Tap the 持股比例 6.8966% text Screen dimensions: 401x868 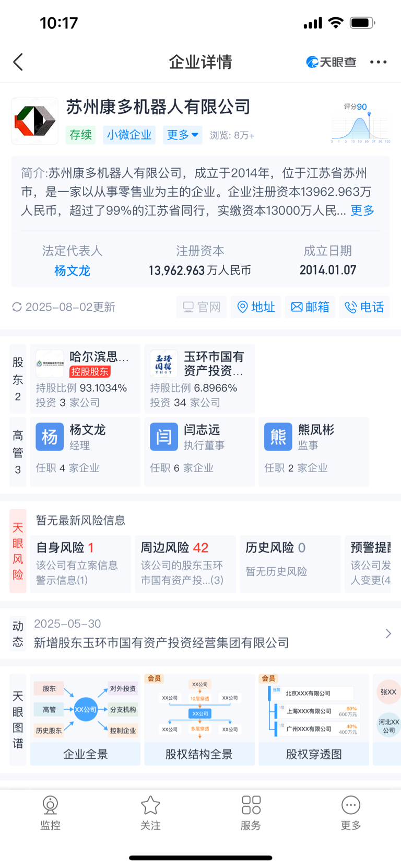194,388
